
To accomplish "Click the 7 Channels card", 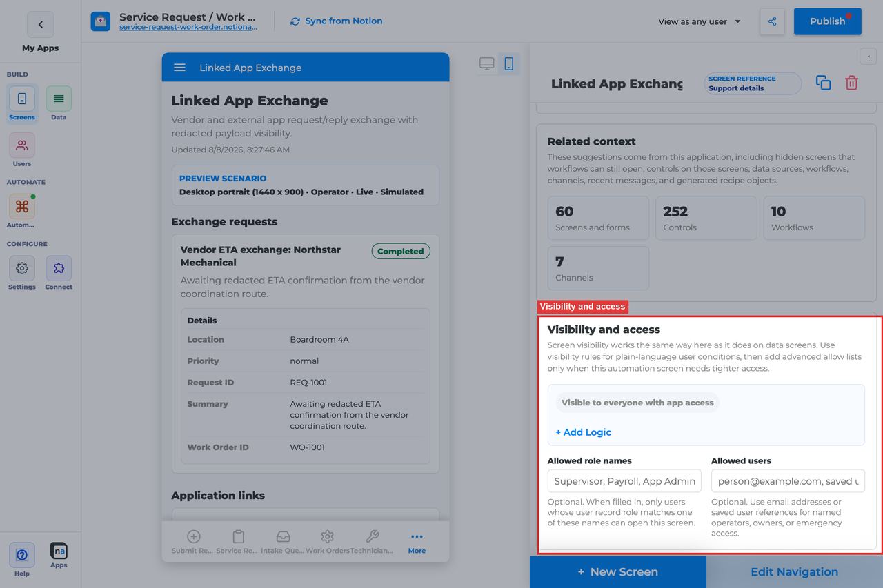I will coord(598,268).
